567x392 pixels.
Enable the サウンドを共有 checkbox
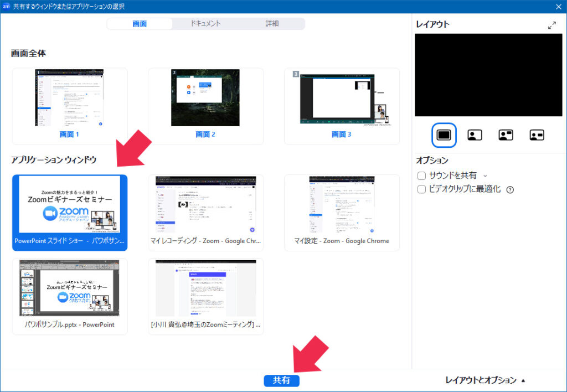coord(421,176)
